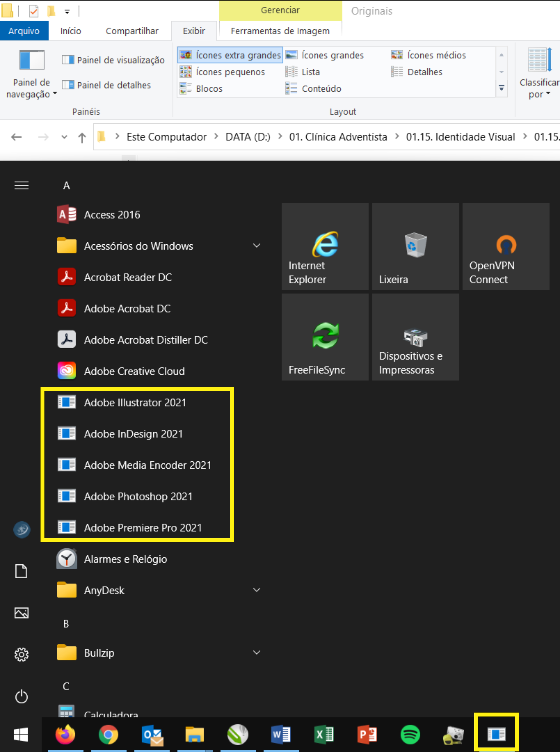This screenshot has width=560, height=752.
Task: Switch to Lista layout
Action: [303, 72]
